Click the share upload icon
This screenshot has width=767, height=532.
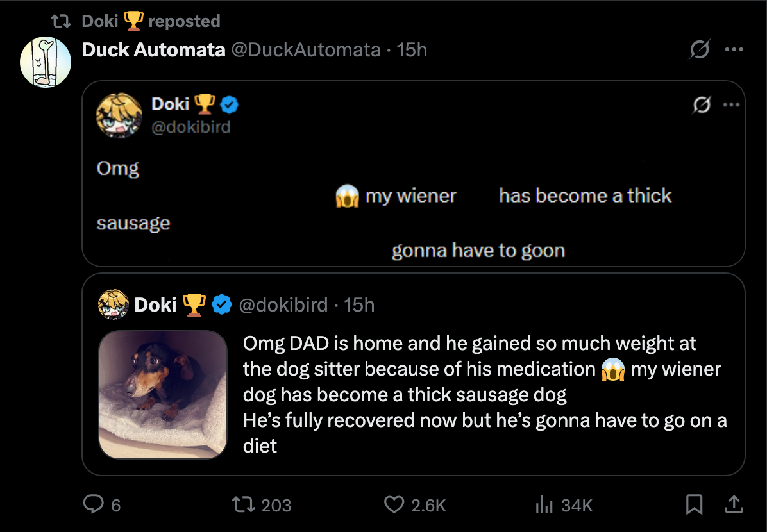732,506
